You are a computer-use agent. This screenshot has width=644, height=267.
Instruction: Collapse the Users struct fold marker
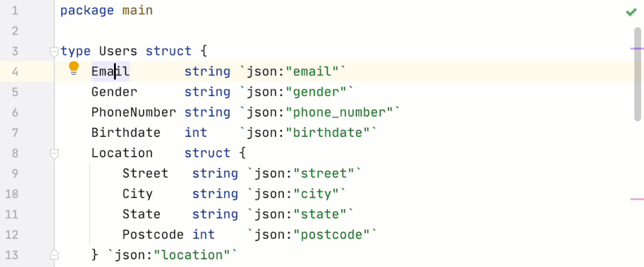coord(54,51)
